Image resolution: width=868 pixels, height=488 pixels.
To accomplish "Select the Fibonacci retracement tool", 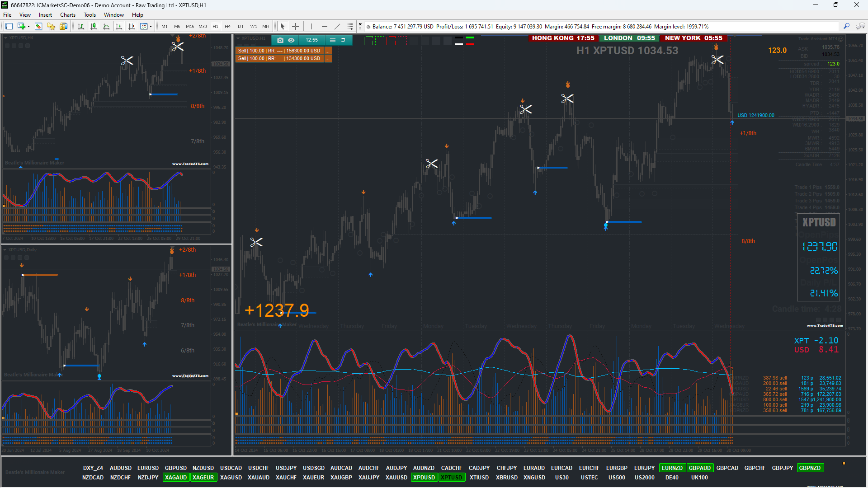I will click(349, 27).
